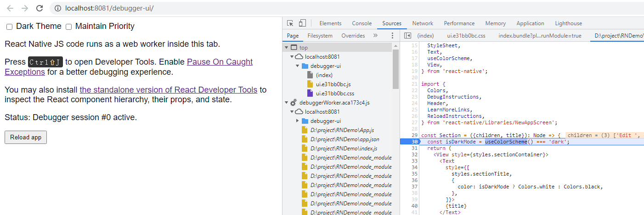Screen dimensions: 644x215
Task: Click the browser forward arrow
Action: click(25, 8)
